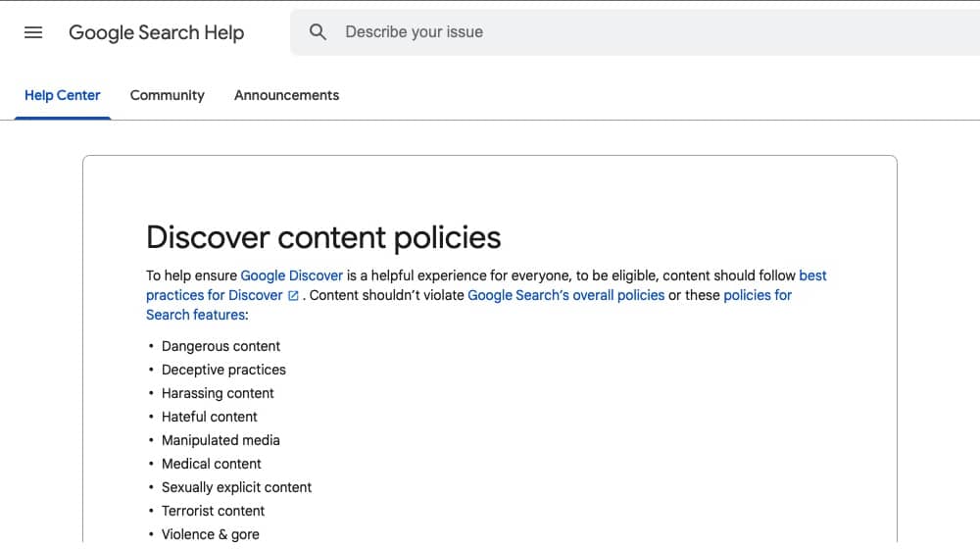The height and width of the screenshot is (549, 980).
Task: Click the Terrorist content list item
Action: point(213,511)
